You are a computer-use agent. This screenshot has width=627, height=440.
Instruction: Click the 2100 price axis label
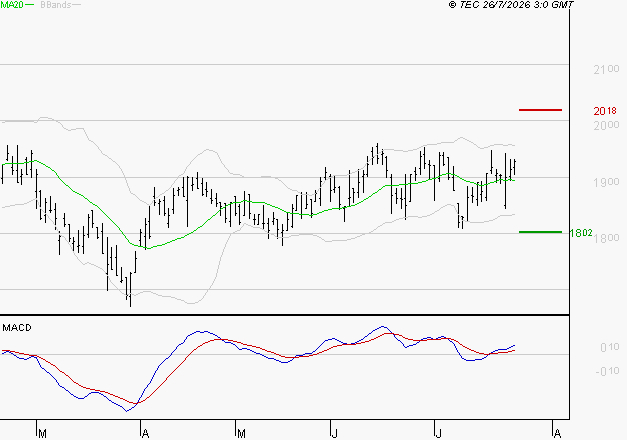(x=606, y=70)
